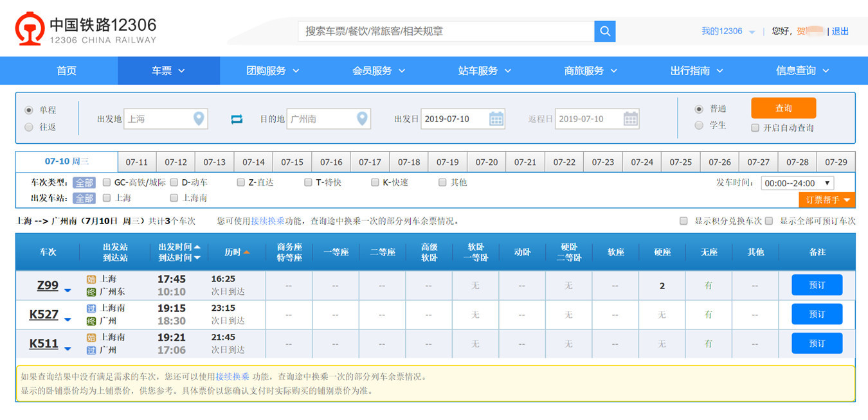Expand the Z99 train details arrow
This screenshot has height=420, width=868.
tap(68, 290)
